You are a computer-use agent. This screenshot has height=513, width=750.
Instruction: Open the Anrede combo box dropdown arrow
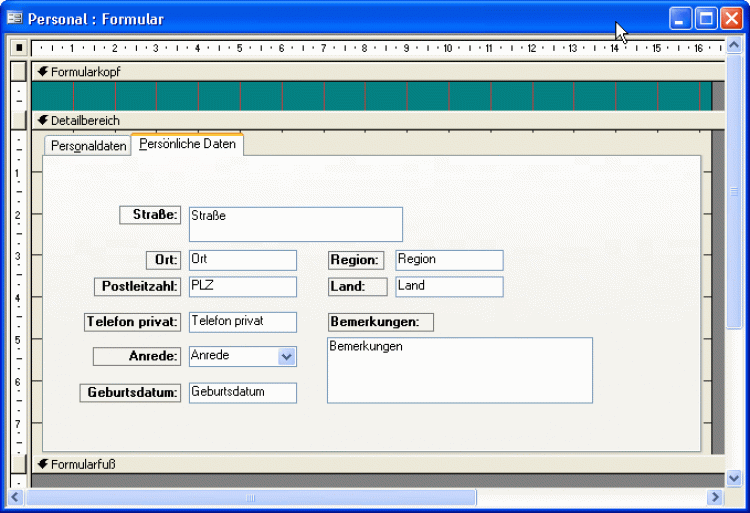(x=286, y=356)
